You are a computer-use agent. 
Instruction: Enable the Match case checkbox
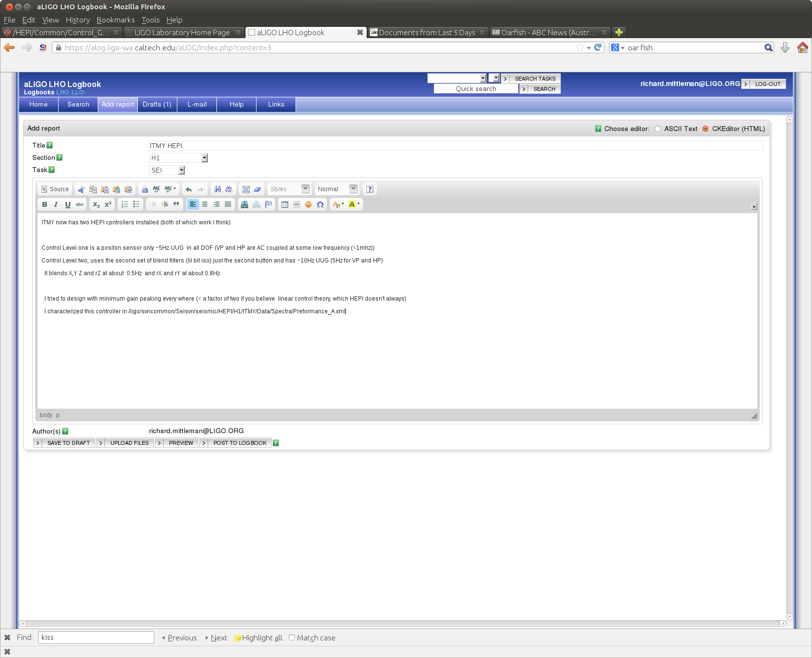point(292,637)
